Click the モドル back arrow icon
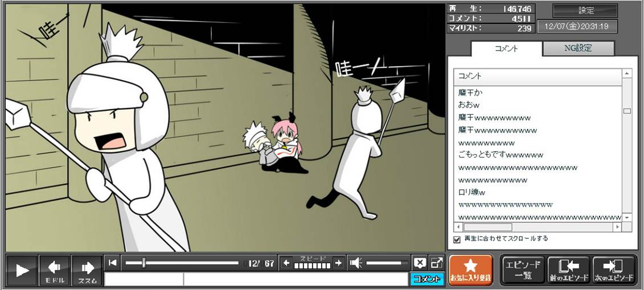The height and width of the screenshot is (290, 644). coord(55,270)
